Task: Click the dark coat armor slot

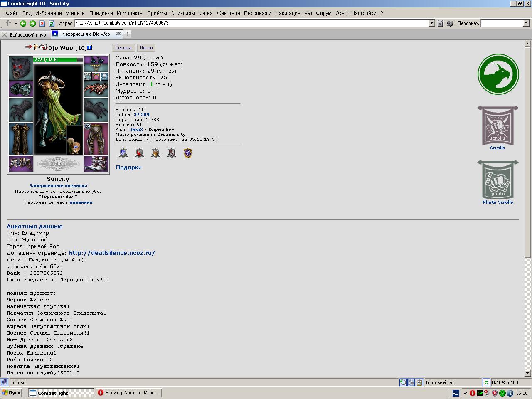Action: tap(21, 139)
